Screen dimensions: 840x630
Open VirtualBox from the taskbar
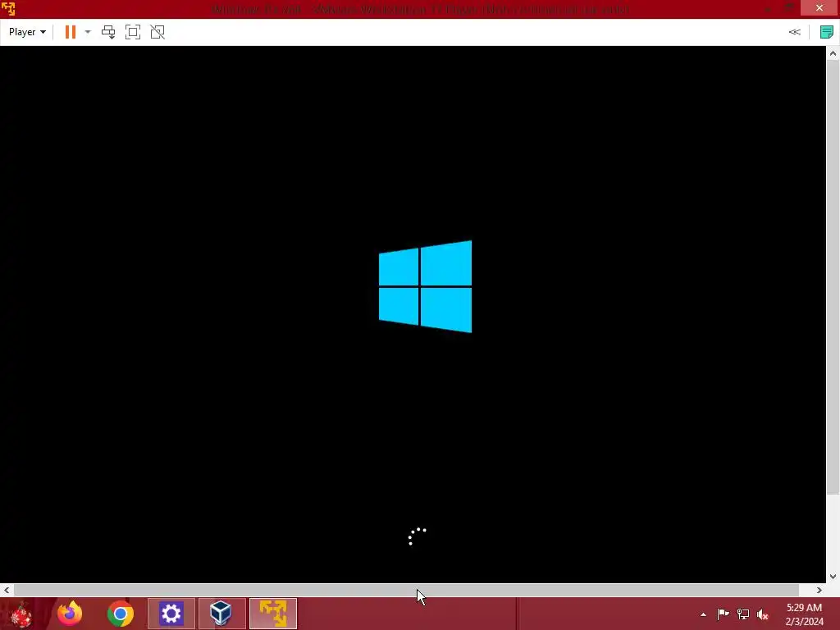[221, 614]
